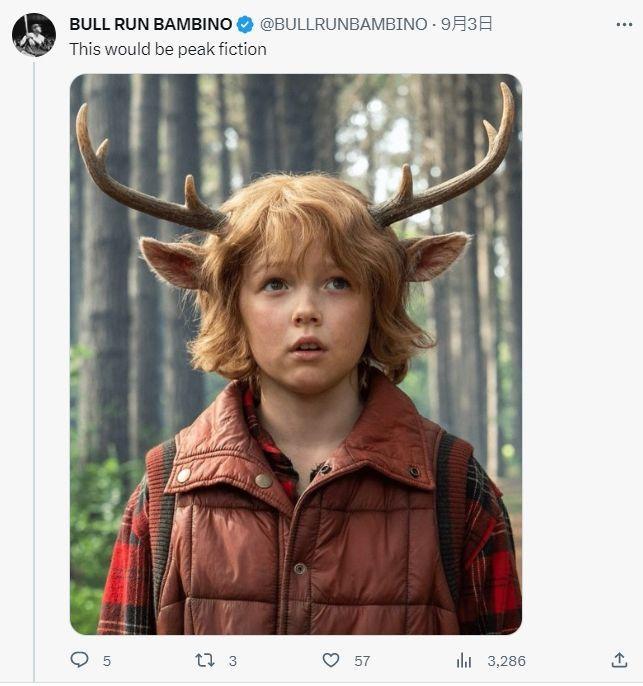Click the like count 57
643x686 pixels.
362,661
